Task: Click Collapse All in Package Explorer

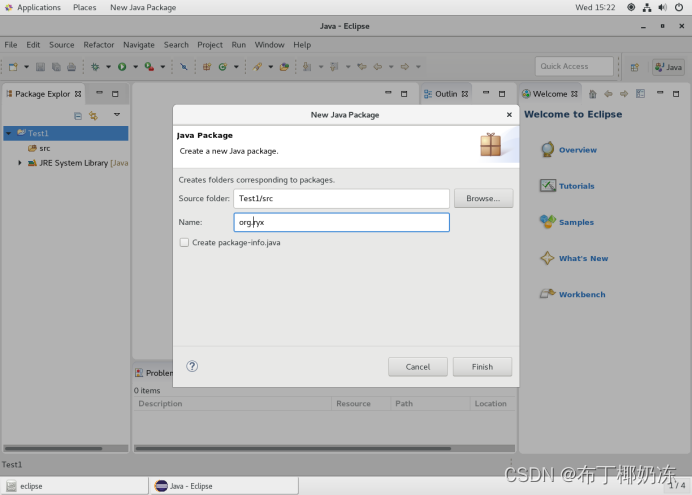Action: pos(78,116)
